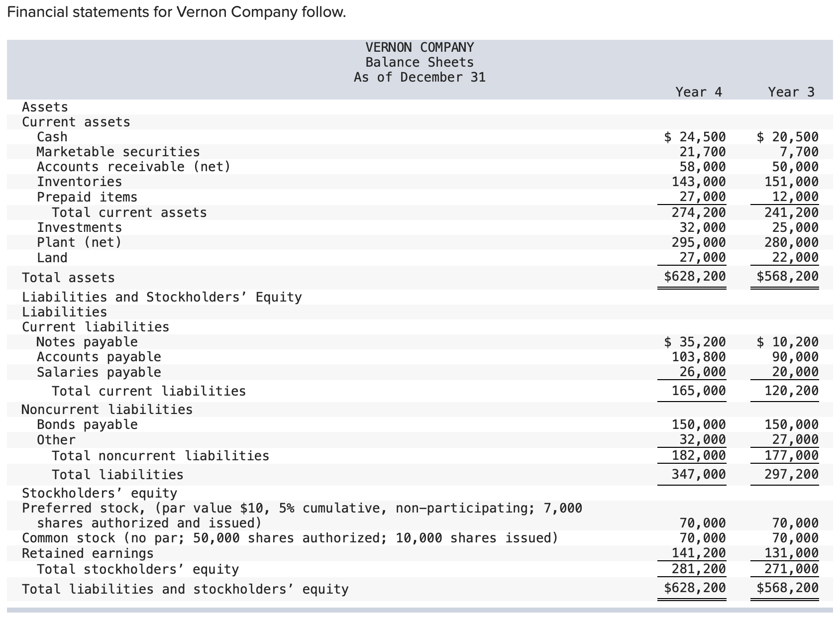Click the Inventories value 143,000
The width and height of the screenshot is (840, 619).
click(x=699, y=182)
